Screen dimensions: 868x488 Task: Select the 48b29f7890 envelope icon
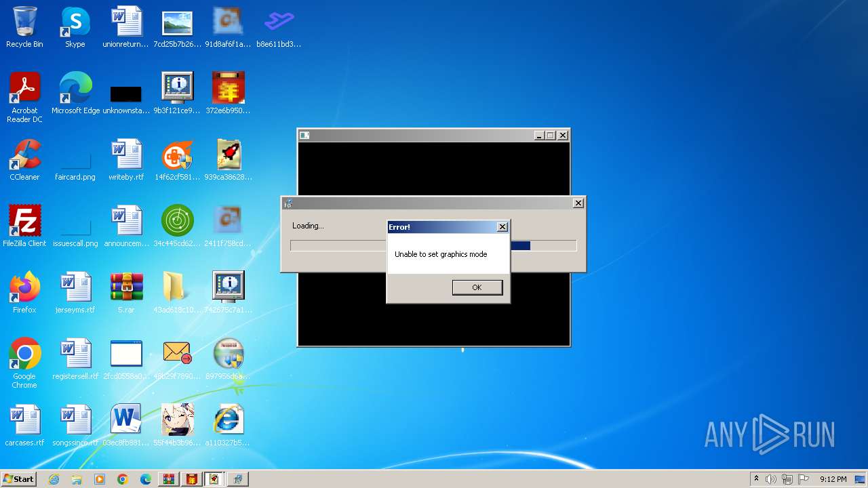tap(177, 360)
